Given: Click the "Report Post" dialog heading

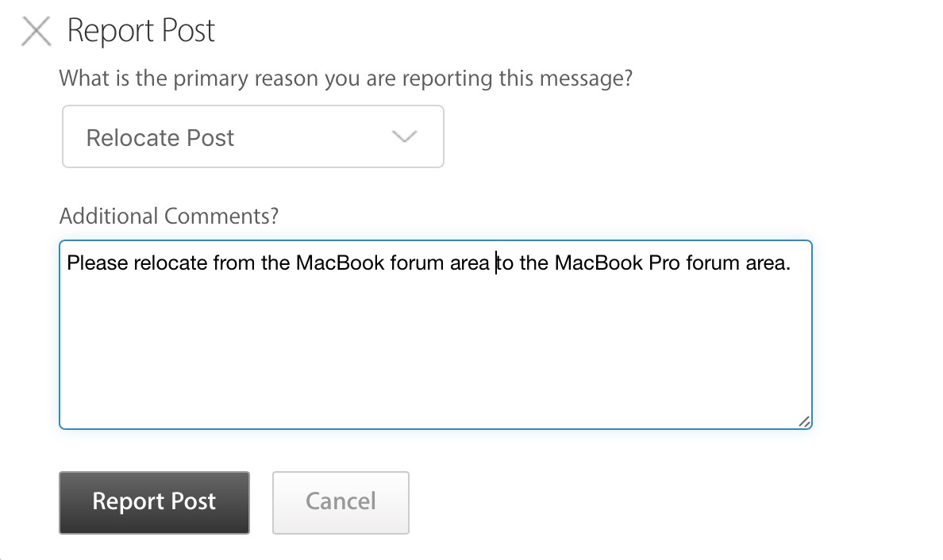Looking at the screenshot, I should [x=141, y=31].
